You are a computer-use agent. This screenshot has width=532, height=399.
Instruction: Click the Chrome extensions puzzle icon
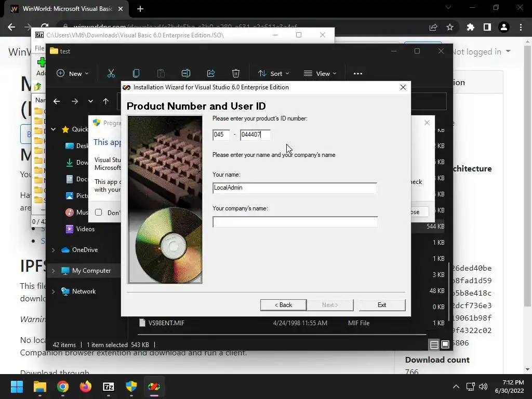[471, 27]
